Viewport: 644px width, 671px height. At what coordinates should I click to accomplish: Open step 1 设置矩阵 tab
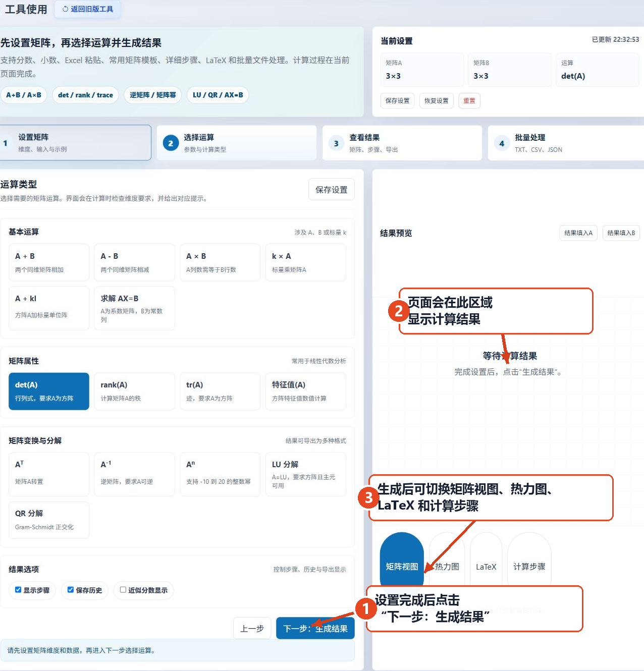click(76, 143)
